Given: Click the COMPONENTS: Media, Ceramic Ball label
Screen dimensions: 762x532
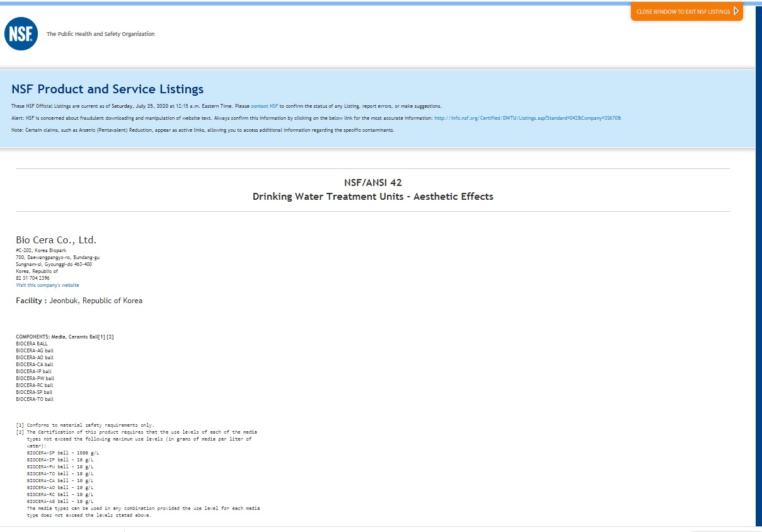Looking at the screenshot, I should pos(64,337).
